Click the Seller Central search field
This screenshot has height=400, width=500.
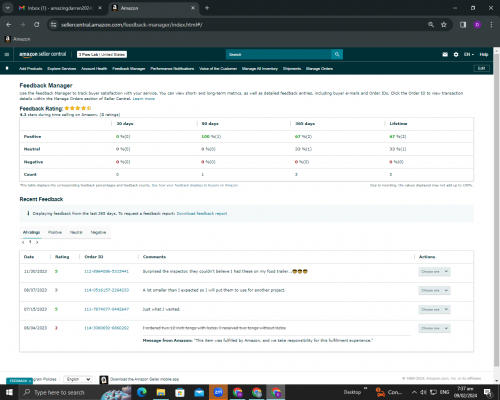coord(278,54)
